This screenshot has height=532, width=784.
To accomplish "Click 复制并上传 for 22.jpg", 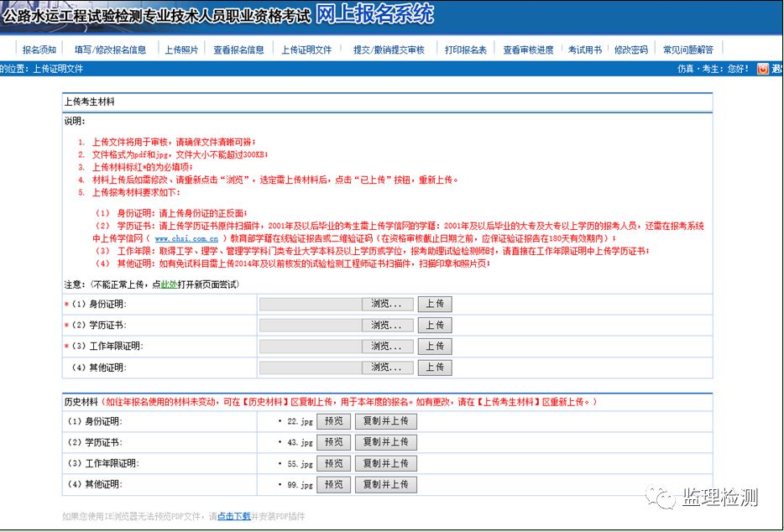I will (x=385, y=421).
